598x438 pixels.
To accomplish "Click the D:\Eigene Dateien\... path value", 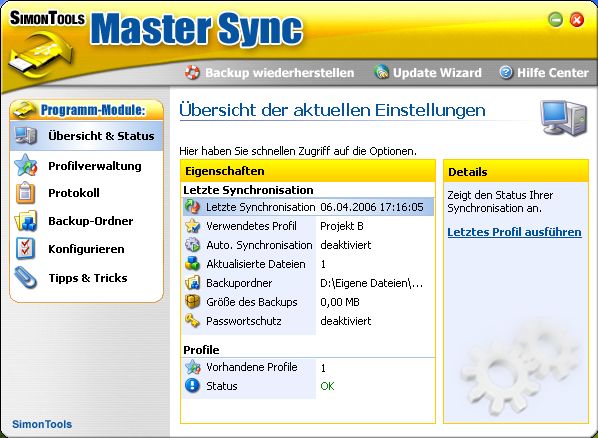I will point(371,283).
